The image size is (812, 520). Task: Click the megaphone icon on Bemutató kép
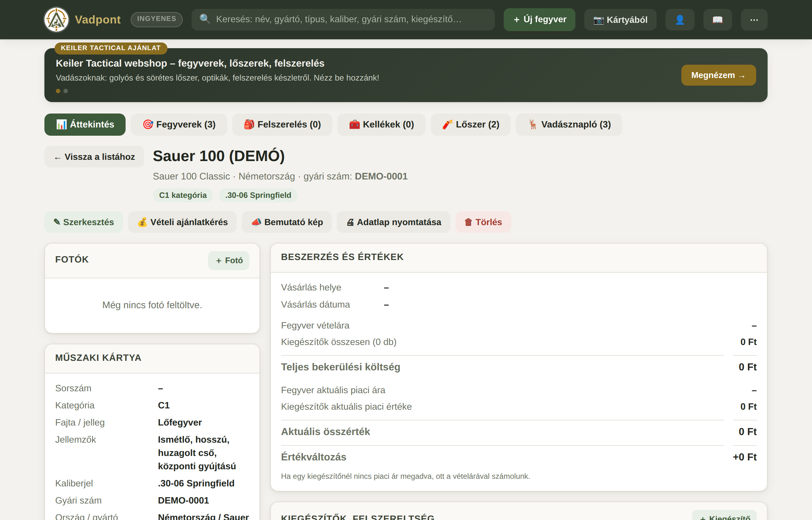coord(256,222)
